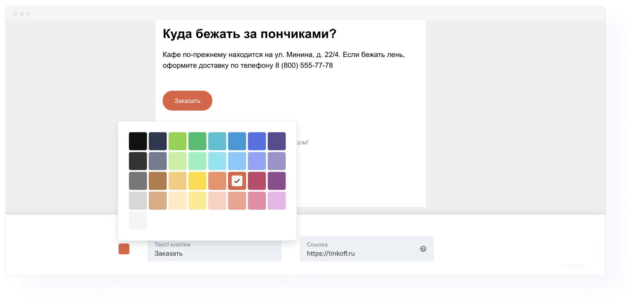The height and width of the screenshot is (308, 644).
Task: Select the dark navy color swatch
Action: tap(158, 141)
